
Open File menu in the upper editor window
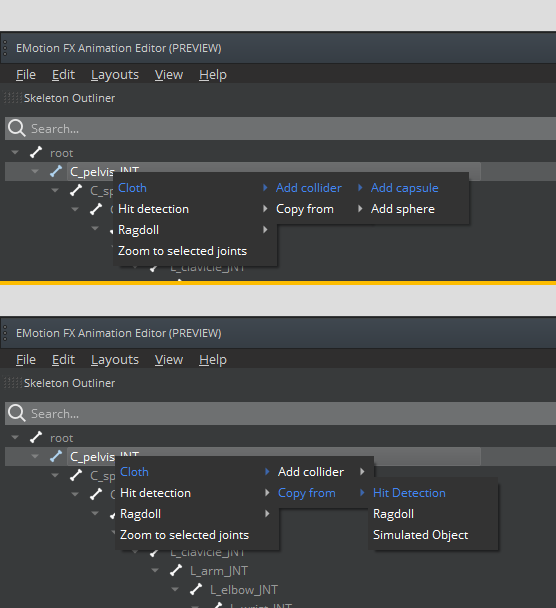pos(26,74)
